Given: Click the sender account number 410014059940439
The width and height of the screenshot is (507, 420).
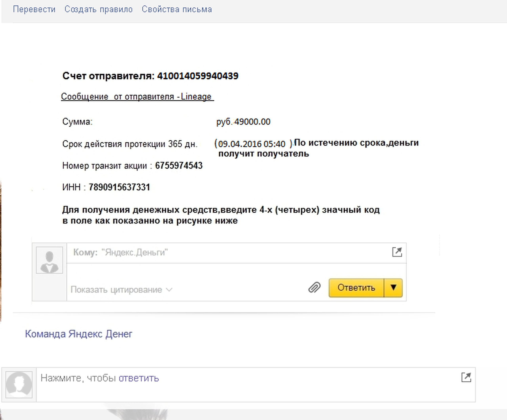Looking at the screenshot, I should (198, 76).
